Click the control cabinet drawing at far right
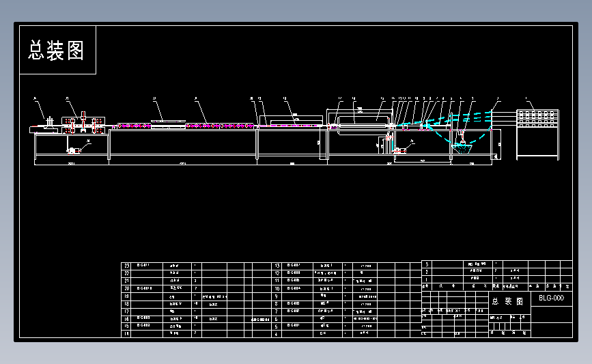Image resolution: width=592 pixels, height=364 pixels. click(537, 135)
